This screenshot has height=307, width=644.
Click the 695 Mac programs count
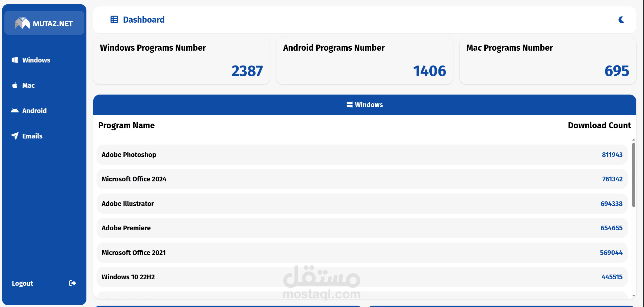pyautogui.click(x=617, y=71)
